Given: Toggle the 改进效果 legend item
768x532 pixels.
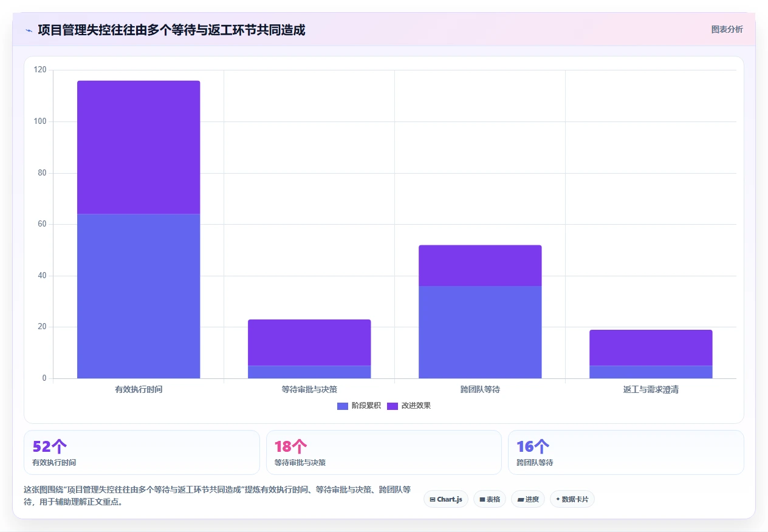Looking at the screenshot, I should (409, 406).
